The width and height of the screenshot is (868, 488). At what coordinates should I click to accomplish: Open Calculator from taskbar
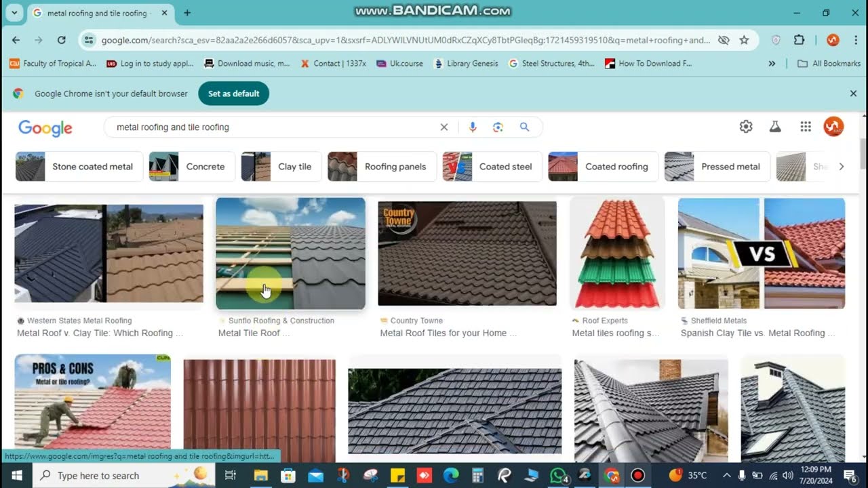(x=477, y=475)
